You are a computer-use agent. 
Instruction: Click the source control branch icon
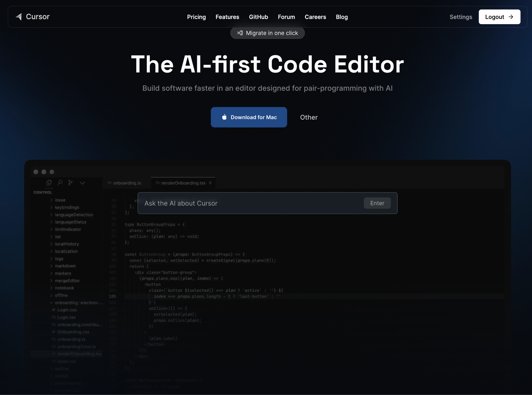point(70,183)
